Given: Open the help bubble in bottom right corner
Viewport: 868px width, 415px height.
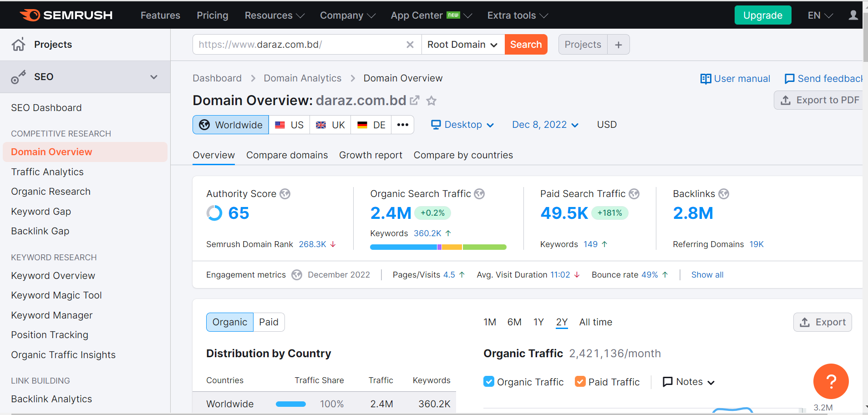Looking at the screenshot, I should (x=831, y=381).
